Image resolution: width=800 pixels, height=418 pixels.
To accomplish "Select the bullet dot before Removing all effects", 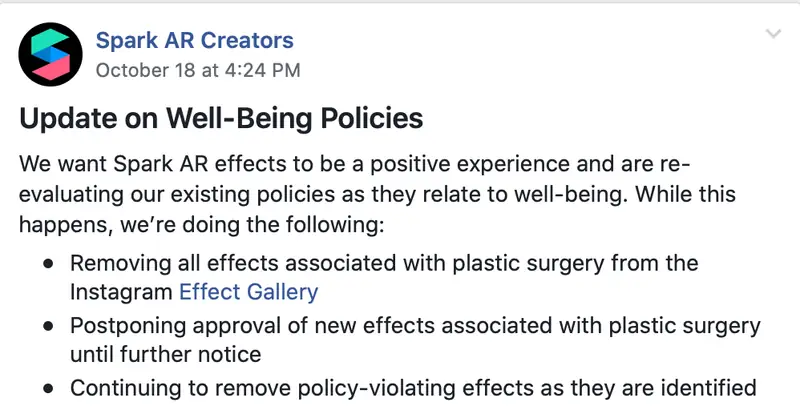I will (48, 264).
